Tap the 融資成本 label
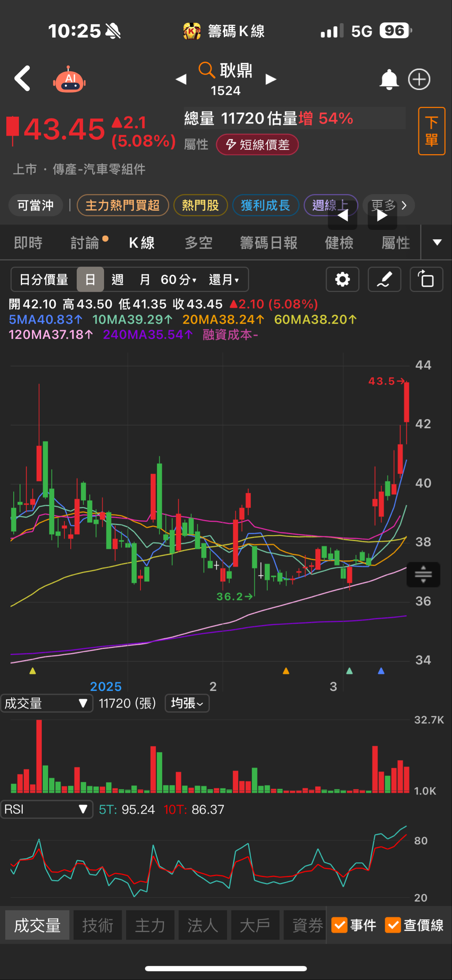The image size is (452, 980). (x=230, y=335)
